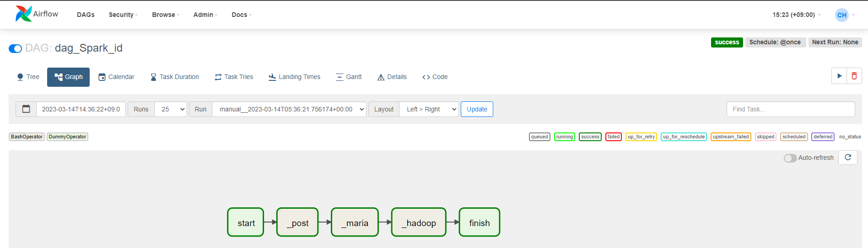This screenshot has width=868, height=248.
Task: Click the failed status legend
Action: 614,137
